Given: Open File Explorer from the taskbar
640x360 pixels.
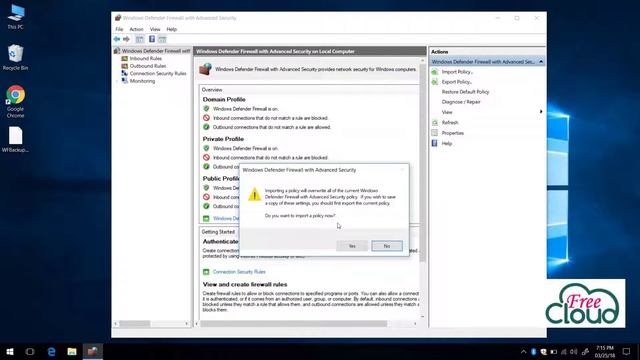Looking at the screenshot, I should [72, 351].
